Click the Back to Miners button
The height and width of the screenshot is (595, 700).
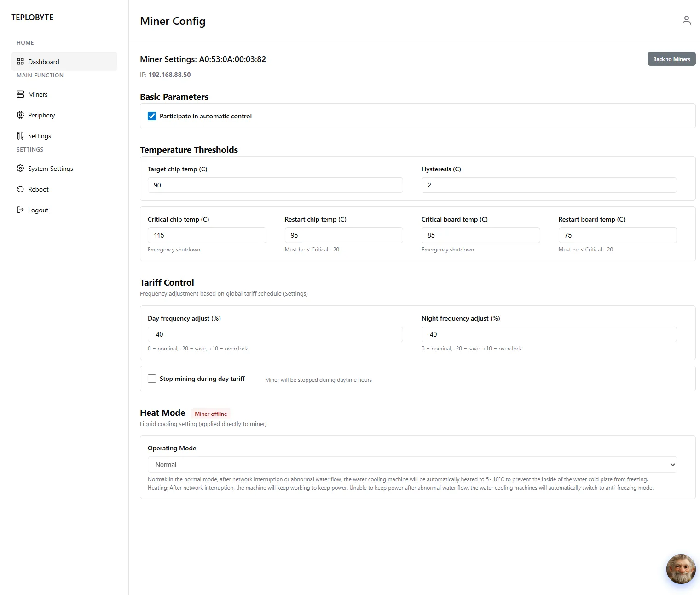pos(671,59)
